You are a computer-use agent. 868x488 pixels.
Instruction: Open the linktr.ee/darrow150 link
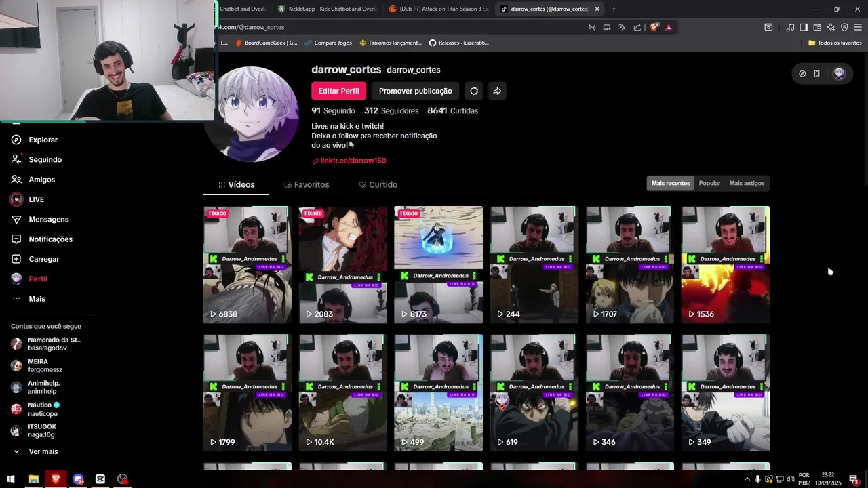pyautogui.click(x=353, y=161)
